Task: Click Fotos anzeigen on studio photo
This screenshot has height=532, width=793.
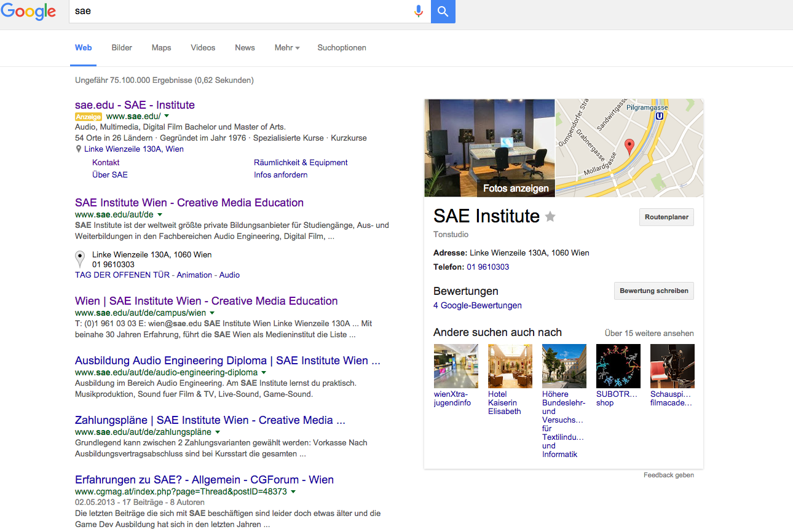Action: [x=516, y=189]
